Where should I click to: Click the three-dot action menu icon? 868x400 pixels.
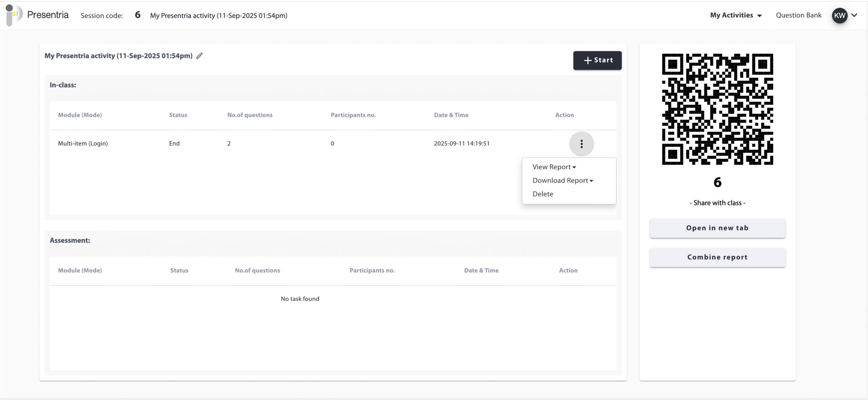coord(581,144)
